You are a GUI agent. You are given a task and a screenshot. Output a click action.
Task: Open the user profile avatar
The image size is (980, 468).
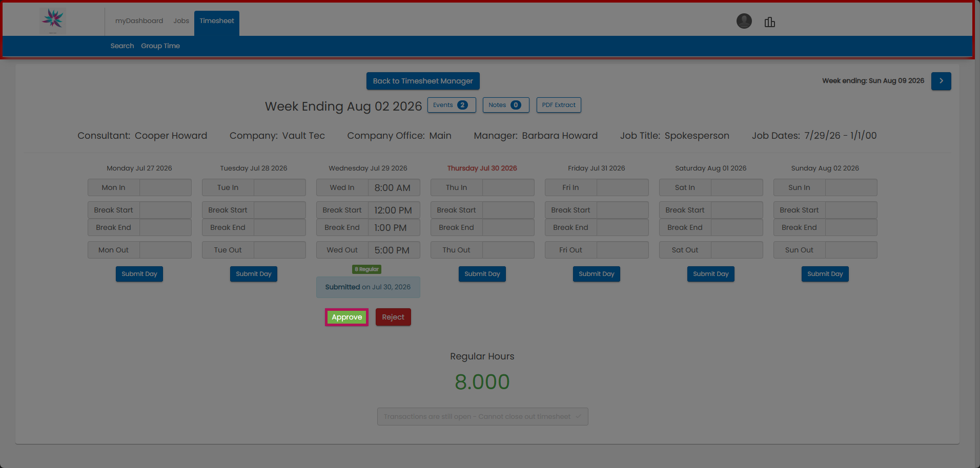[x=744, y=21]
